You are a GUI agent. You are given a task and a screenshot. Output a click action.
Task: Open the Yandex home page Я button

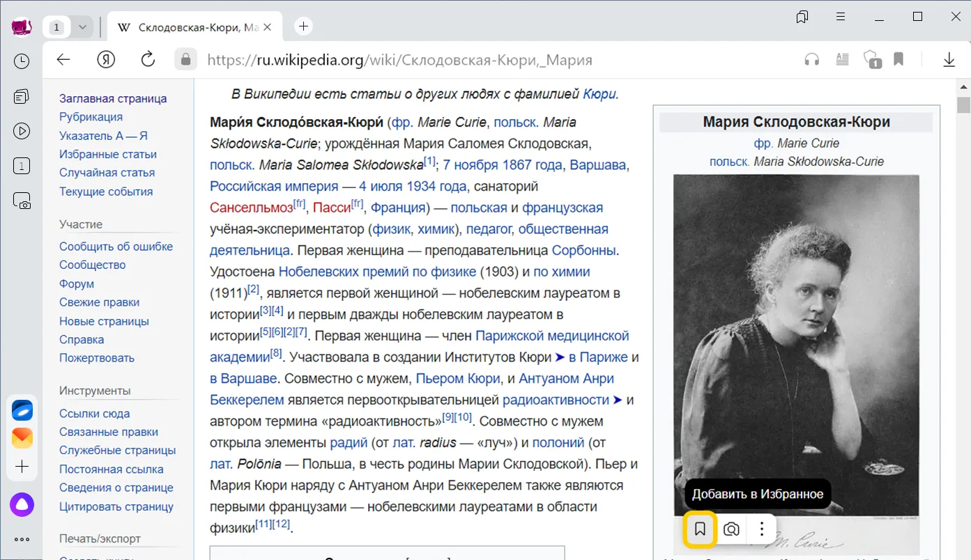click(106, 60)
